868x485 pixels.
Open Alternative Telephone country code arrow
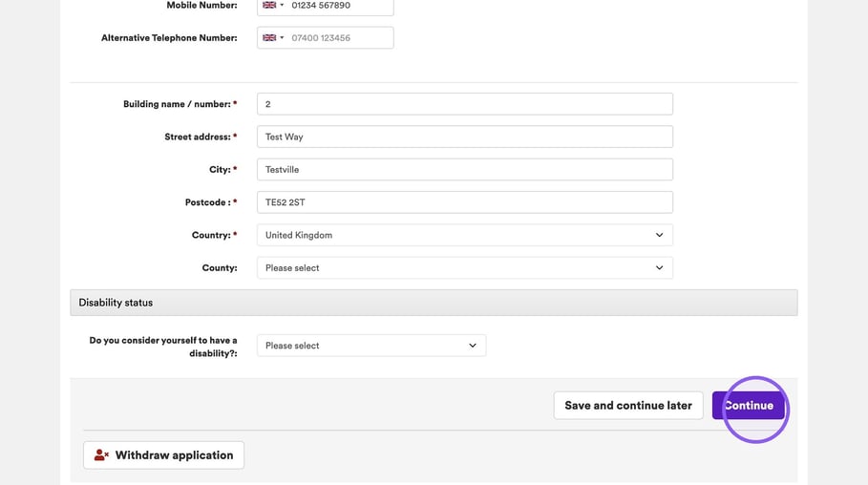pos(282,37)
